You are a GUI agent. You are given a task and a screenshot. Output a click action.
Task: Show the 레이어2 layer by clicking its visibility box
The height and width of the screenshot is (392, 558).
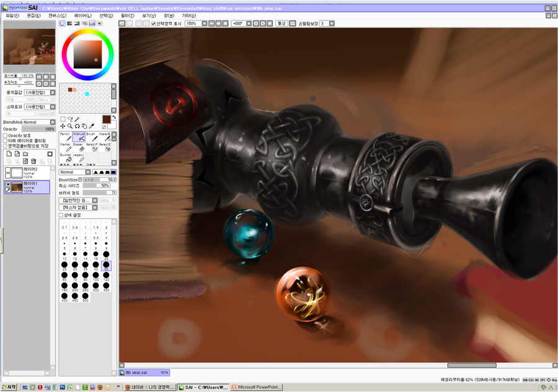(x=8, y=170)
